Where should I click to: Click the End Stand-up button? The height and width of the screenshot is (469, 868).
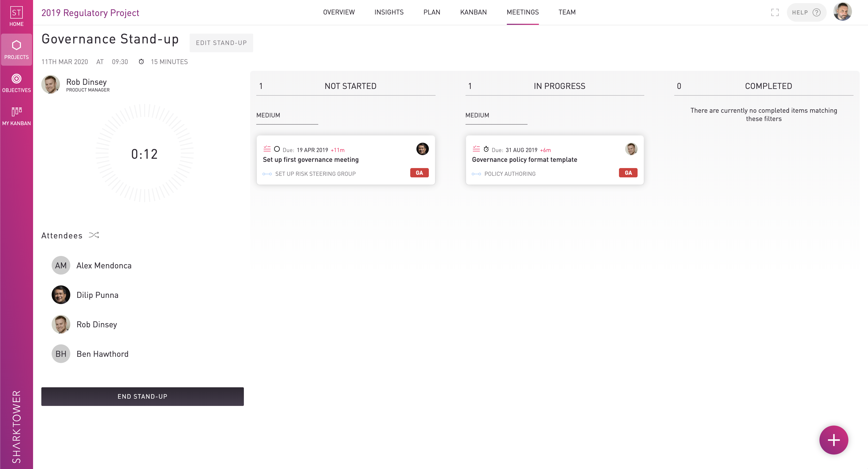click(x=142, y=397)
